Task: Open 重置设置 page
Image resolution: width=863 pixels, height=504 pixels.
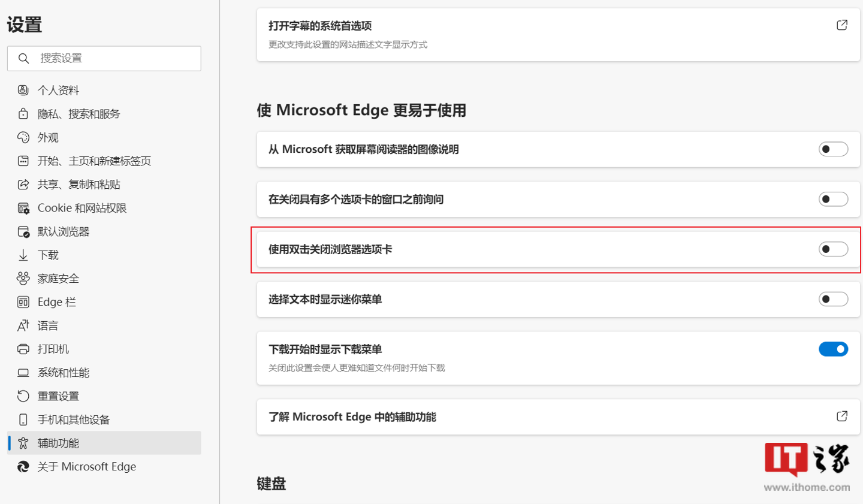Action: (x=104, y=396)
